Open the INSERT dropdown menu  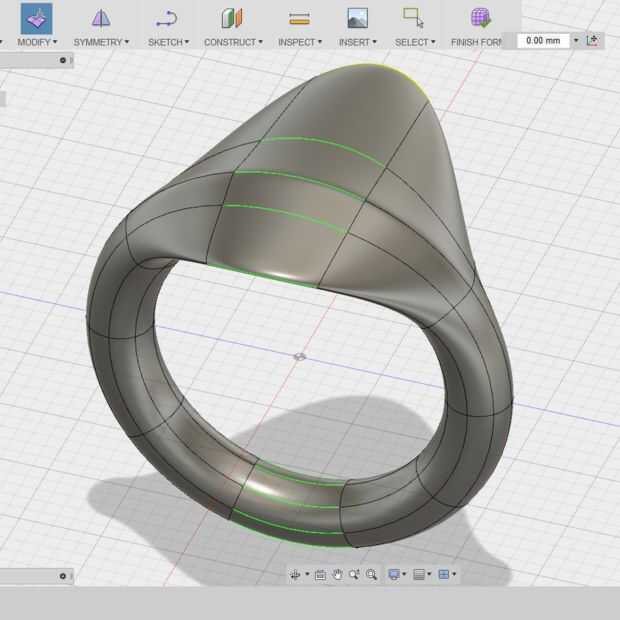357,42
